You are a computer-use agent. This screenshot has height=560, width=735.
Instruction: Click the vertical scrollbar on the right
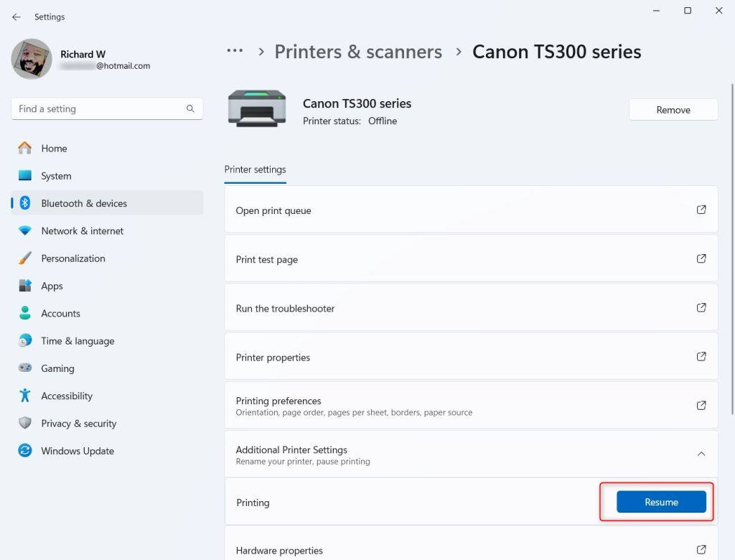pyautogui.click(x=731, y=249)
